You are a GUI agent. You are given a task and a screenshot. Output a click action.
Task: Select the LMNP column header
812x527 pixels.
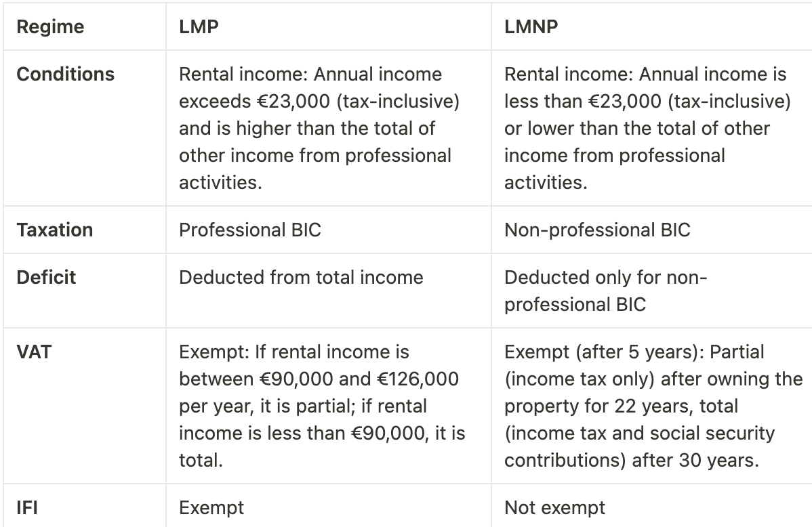[651, 26]
